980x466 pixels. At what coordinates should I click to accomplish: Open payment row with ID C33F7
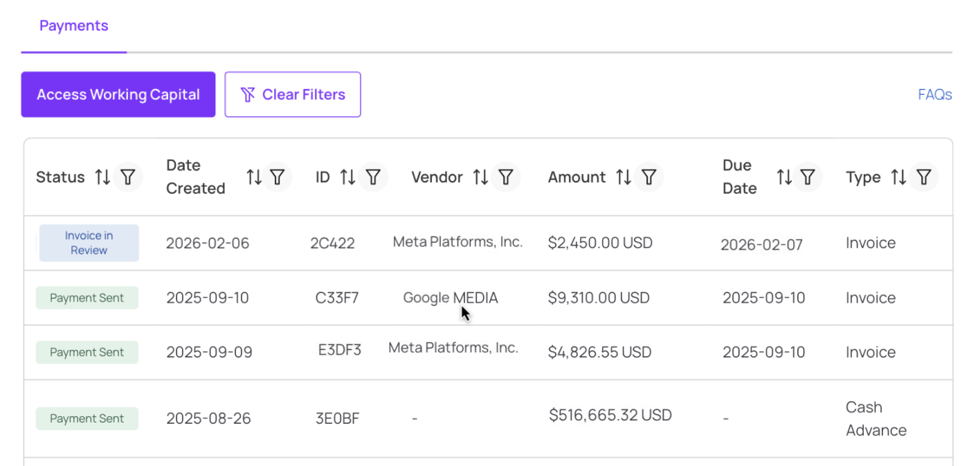click(488, 298)
